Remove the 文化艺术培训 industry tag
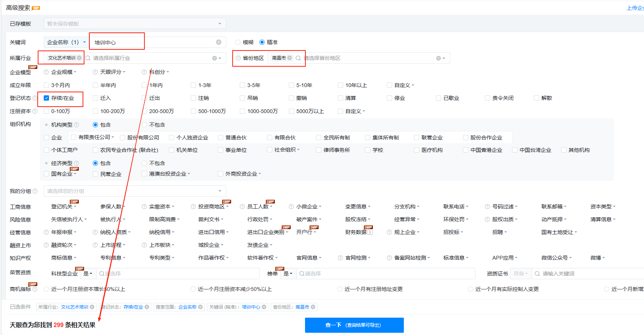This screenshot has width=644, height=335. tap(79, 58)
